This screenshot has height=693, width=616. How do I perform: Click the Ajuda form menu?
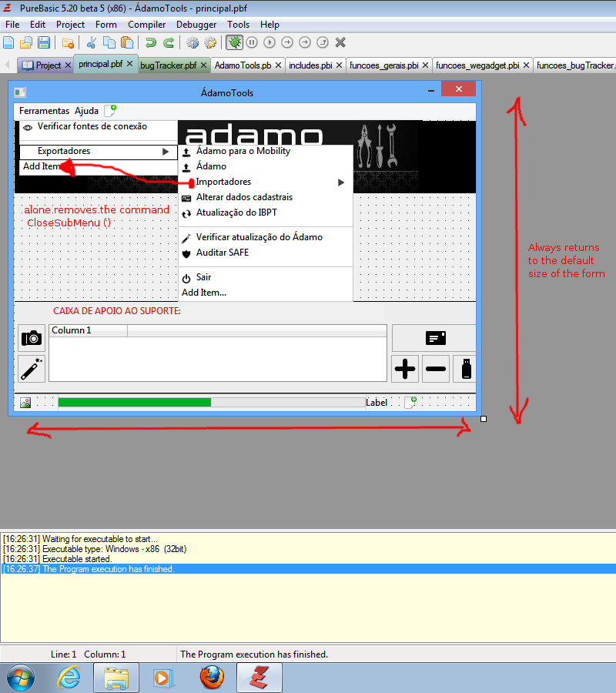pos(86,110)
